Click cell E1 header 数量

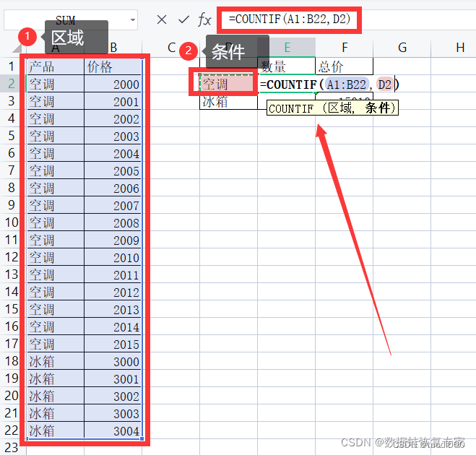(x=287, y=66)
